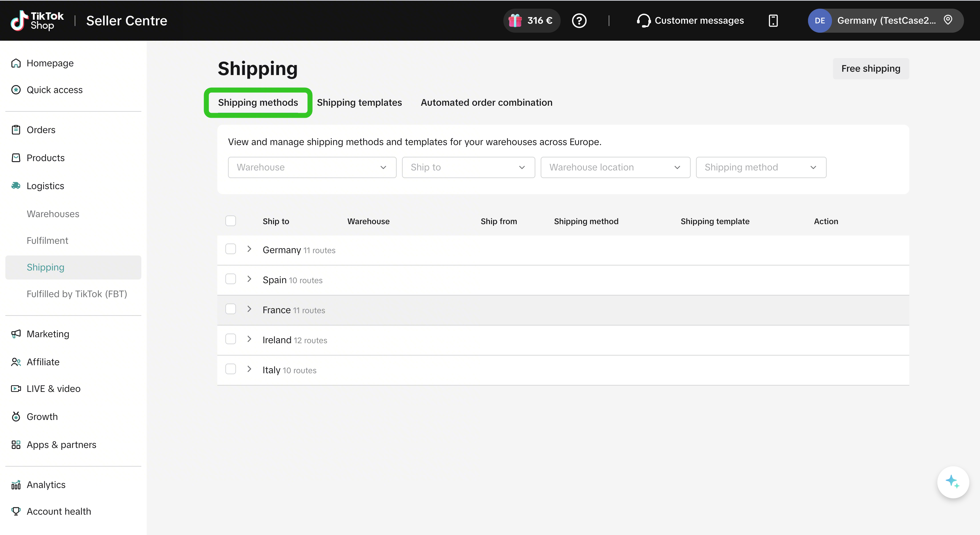Click the Free shipping button
The height and width of the screenshot is (535, 980).
(870, 69)
